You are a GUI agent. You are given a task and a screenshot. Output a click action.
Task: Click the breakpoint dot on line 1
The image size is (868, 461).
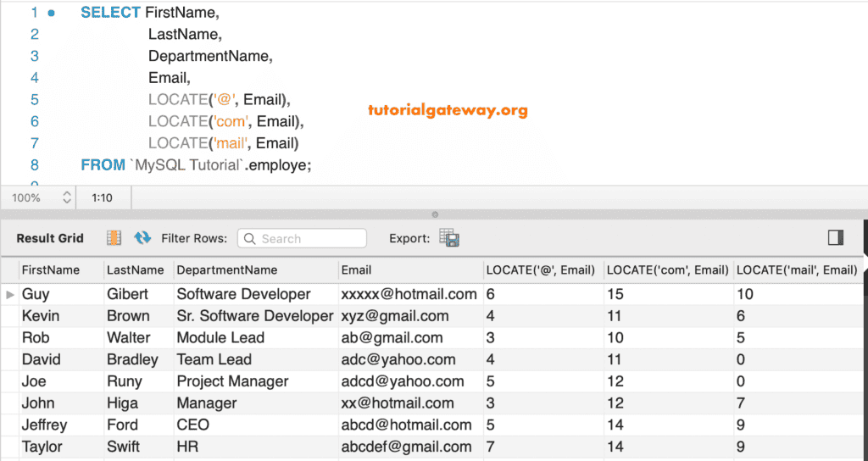(x=52, y=13)
